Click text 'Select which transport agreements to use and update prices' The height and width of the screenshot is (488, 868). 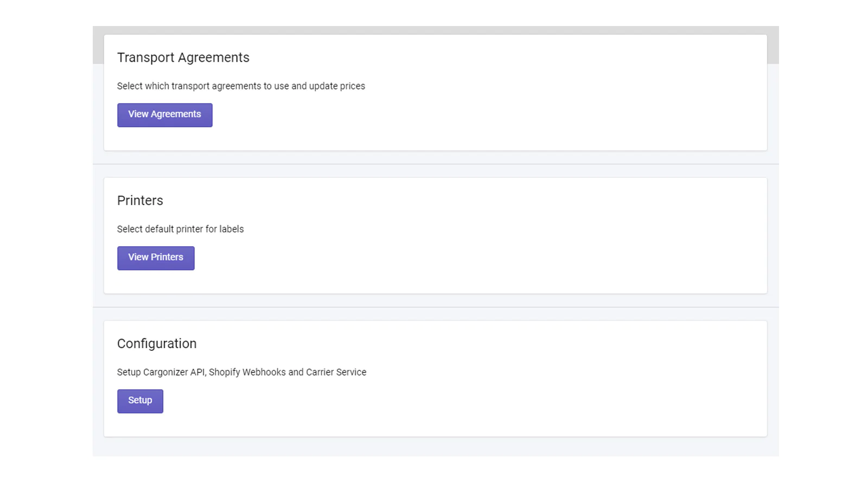tap(241, 86)
